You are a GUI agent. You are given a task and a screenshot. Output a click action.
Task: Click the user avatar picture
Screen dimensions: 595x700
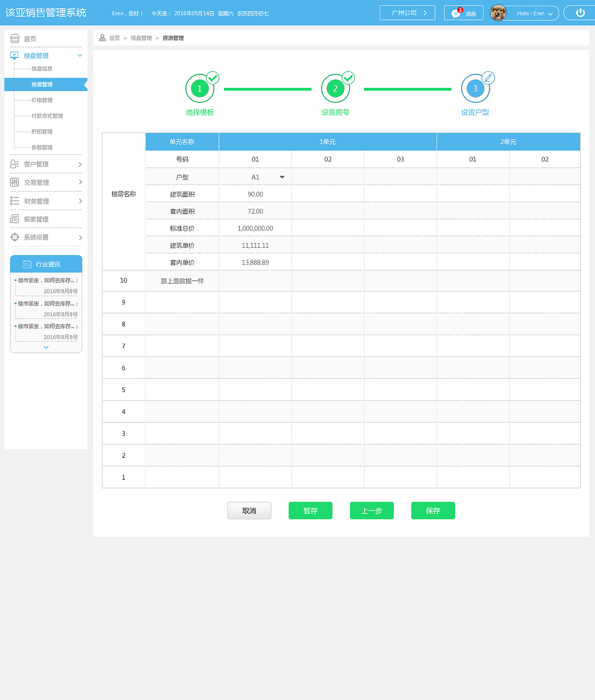[x=498, y=13]
